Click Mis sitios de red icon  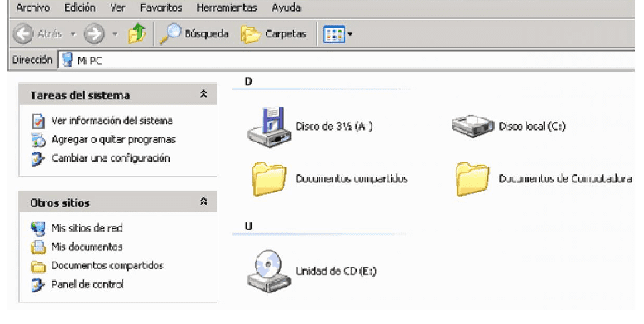point(38,228)
